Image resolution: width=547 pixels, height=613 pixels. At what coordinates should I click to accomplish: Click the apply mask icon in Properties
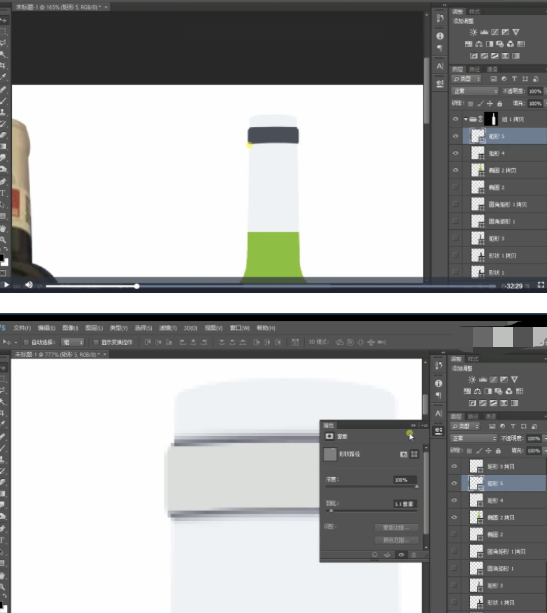[x=387, y=554]
